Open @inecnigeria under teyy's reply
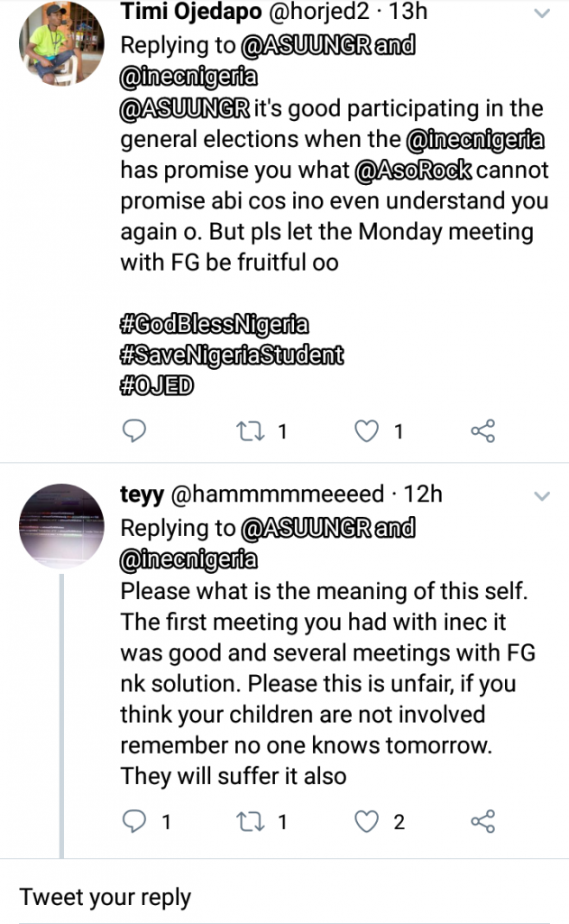Screen dimensions: 569x924 pyautogui.click(x=188, y=559)
